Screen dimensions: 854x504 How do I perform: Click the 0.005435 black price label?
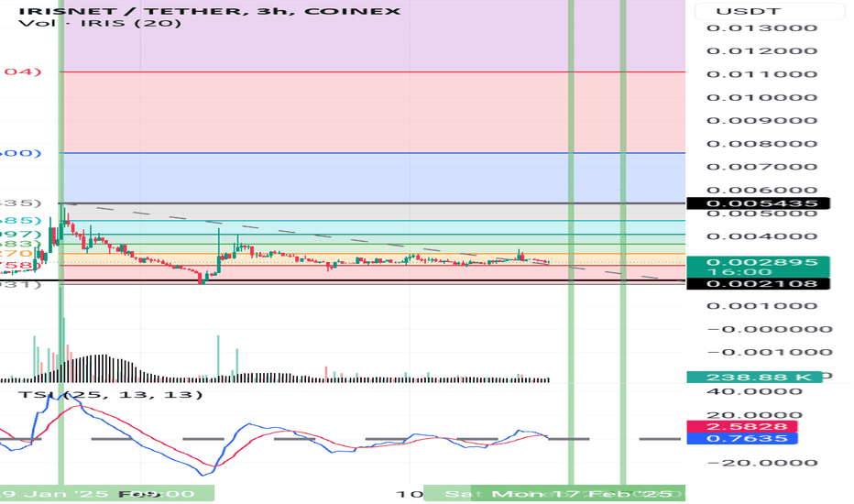[x=758, y=203]
